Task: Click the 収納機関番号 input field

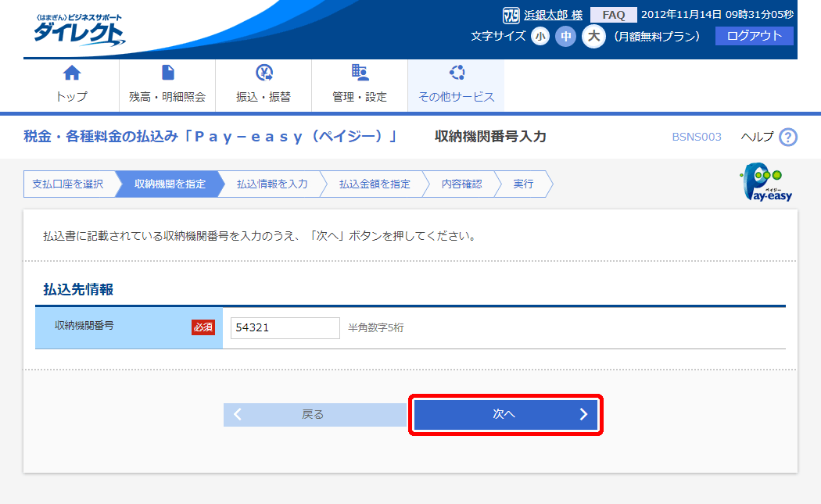Action: [x=285, y=328]
